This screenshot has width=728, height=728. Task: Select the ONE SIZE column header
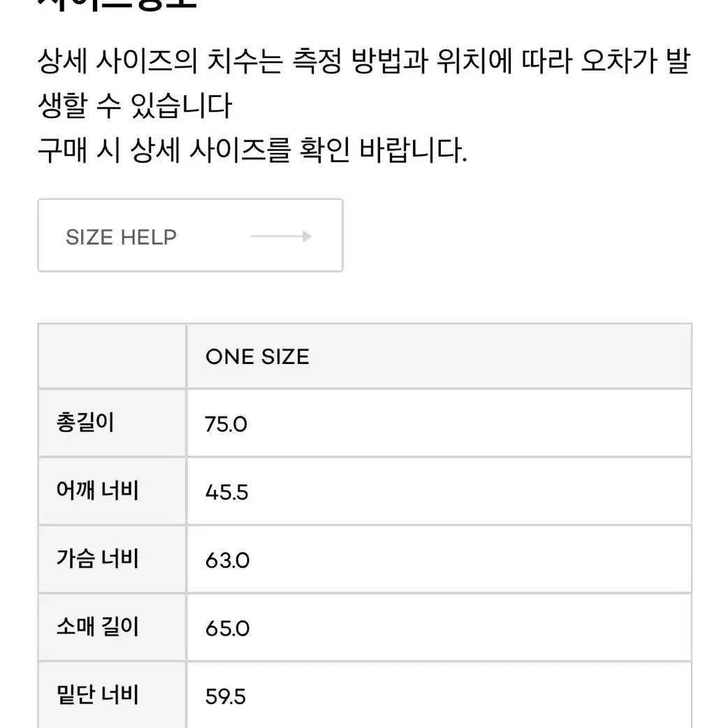257,356
